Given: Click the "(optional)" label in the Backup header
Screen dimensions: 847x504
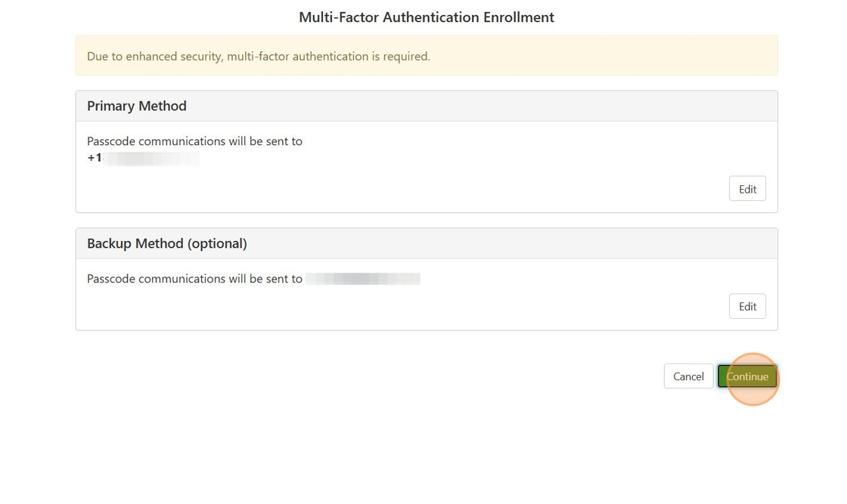Looking at the screenshot, I should (218, 243).
